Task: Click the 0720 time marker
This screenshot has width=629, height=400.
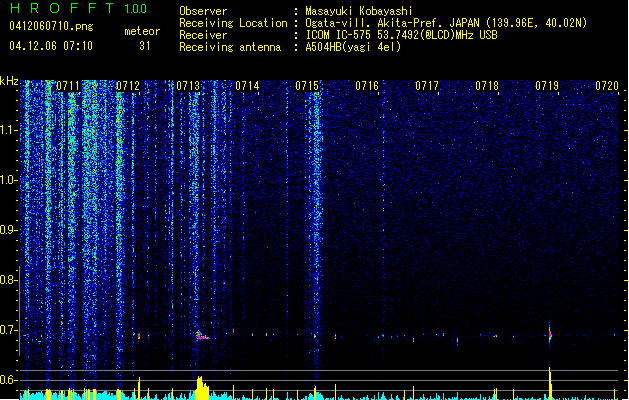Action: [607, 86]
